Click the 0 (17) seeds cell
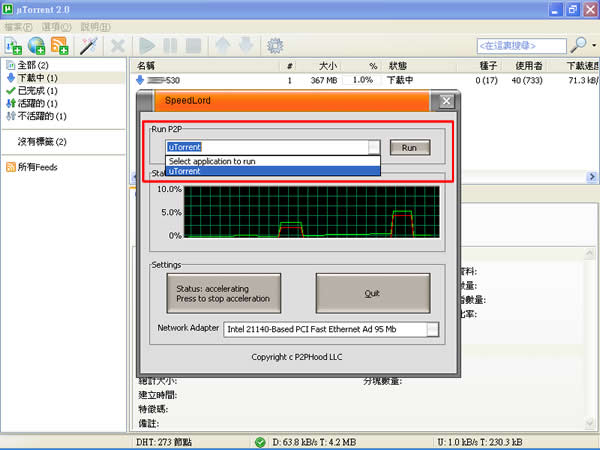The image size is (600, 450). 486,80
